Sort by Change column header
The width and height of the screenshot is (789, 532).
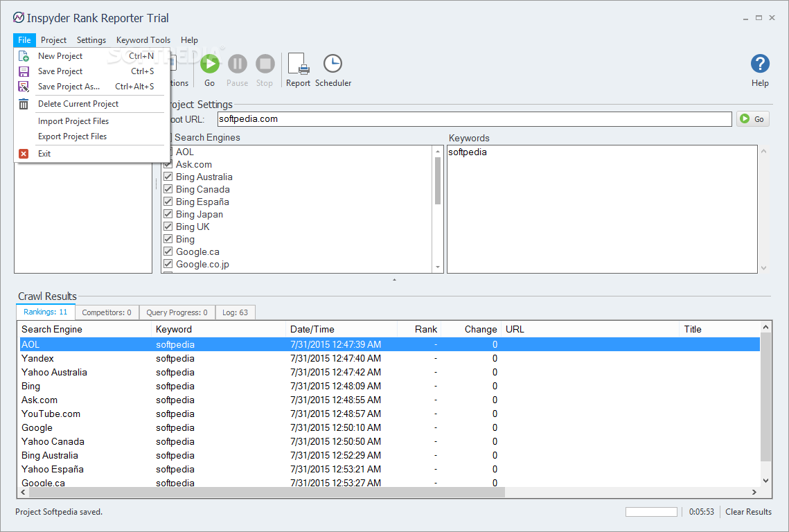[x=470, y=329]
